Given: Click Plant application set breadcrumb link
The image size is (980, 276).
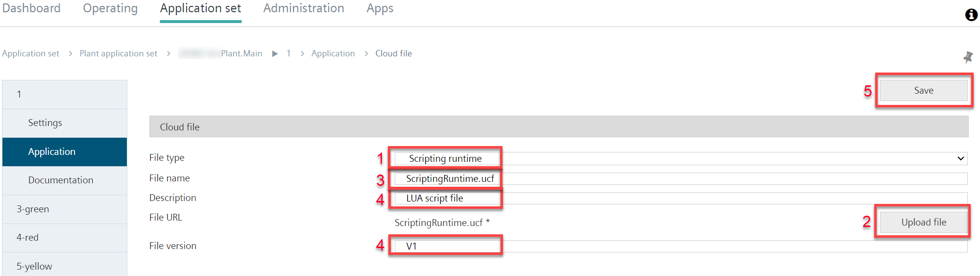Looking at the screenshot, I should click(119, 53).
